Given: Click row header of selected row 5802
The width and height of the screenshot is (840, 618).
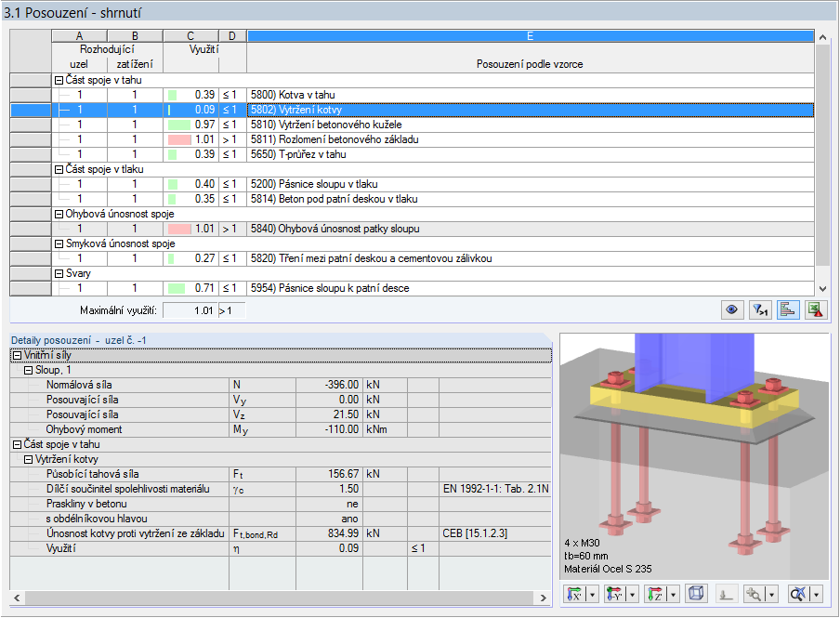Looking at the screenshot, I should point(31,110).
